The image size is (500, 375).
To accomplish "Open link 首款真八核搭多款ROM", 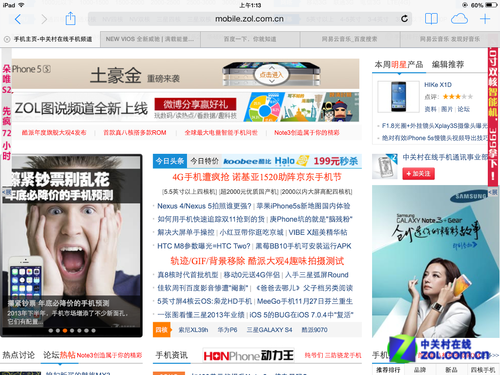I will click(135, 133).
